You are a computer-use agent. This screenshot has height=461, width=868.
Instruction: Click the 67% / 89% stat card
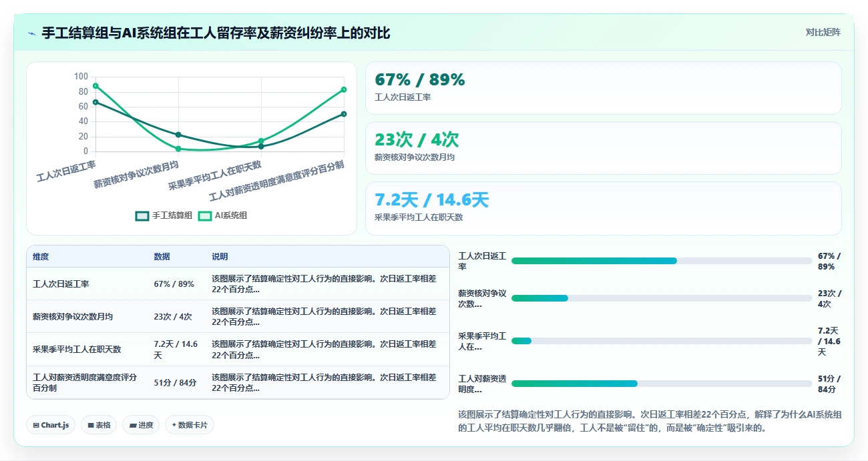[x=604, y=88]
